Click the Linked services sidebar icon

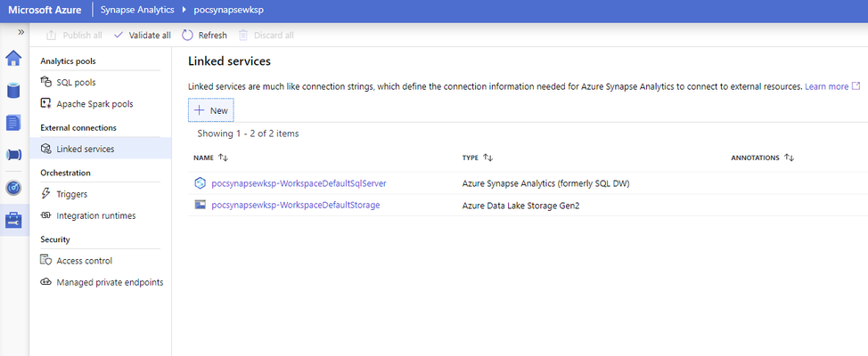tap(46, 149)
